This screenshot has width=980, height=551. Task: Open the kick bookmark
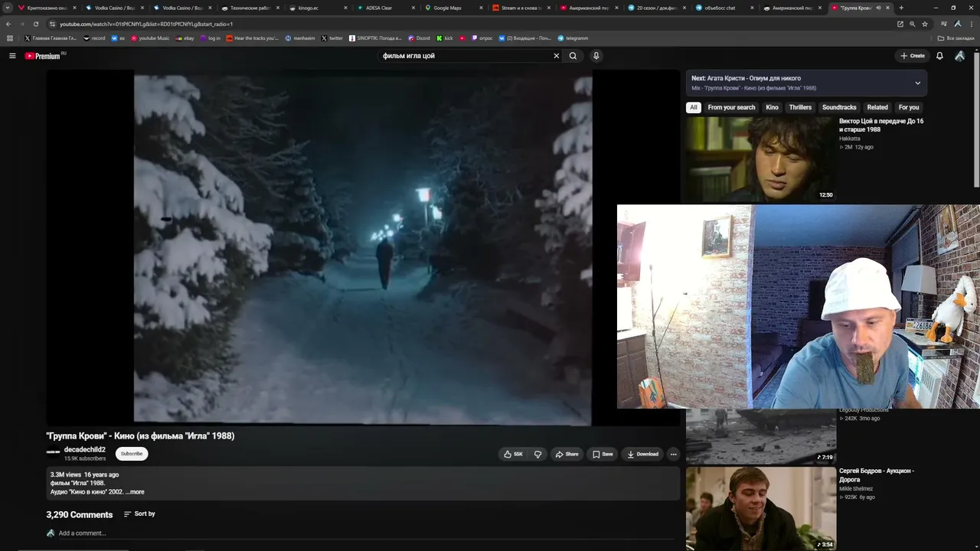[445, 38]
